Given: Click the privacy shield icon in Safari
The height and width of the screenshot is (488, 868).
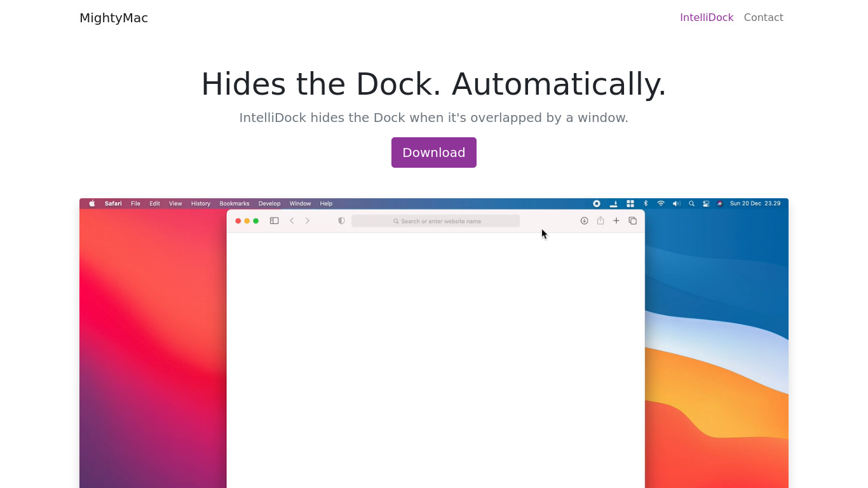Looking at the screenshot, I should pos(341,220).
